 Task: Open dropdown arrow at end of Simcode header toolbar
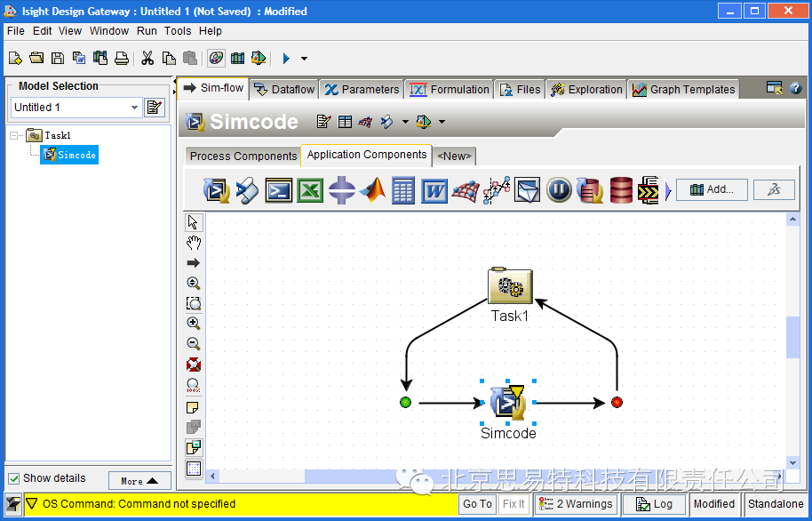[442, 122]
